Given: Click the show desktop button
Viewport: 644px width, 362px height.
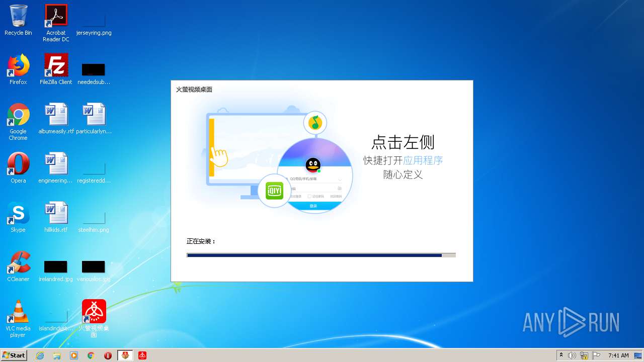Looking at the screenshot, I should [638, 355].
